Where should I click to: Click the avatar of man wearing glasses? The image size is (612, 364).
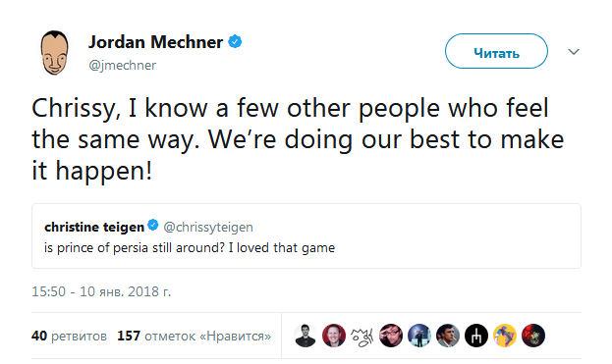click(391, 336)
